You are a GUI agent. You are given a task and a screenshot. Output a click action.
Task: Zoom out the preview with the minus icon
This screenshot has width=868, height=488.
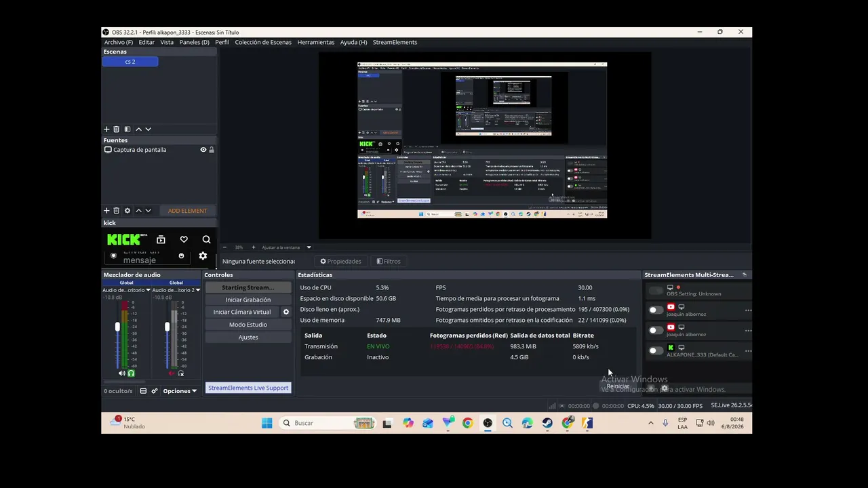[x=226, y=247]
